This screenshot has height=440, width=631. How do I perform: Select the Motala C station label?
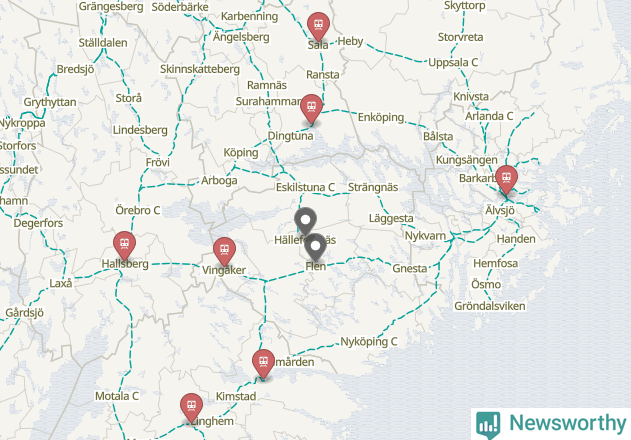click(117, 396)
